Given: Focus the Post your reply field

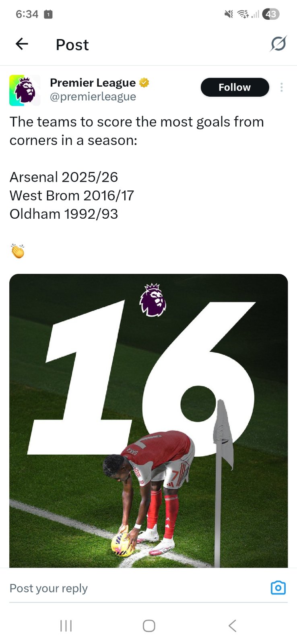Looking at the screenshot, I should pyautogui.click(x=137, y=588).
